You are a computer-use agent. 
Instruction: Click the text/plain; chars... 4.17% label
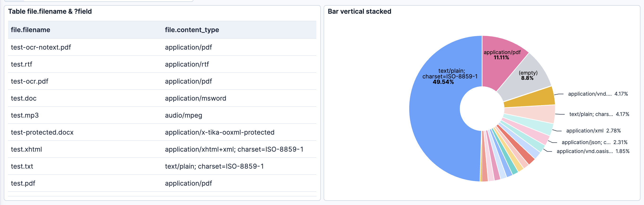pos(599,114)
